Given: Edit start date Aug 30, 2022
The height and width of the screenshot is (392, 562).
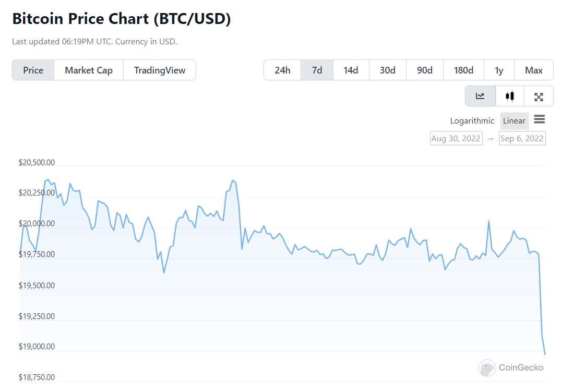Looking at the screenshot, I should (x=456, y=138).
